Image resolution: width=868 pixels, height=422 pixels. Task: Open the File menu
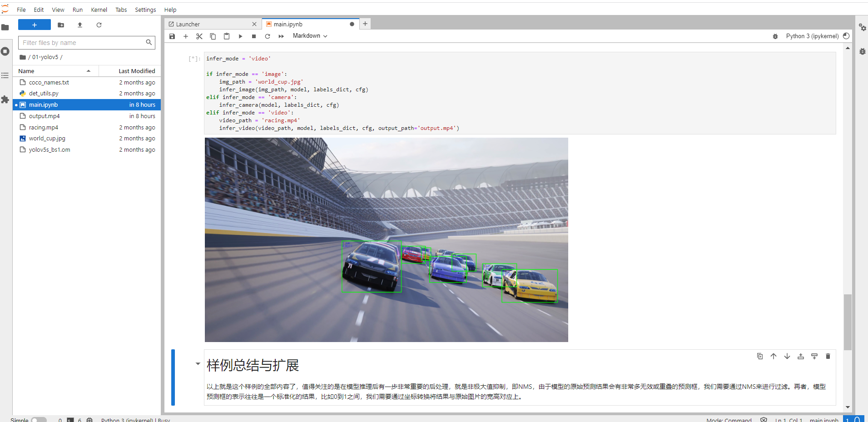tap(21, 10)
